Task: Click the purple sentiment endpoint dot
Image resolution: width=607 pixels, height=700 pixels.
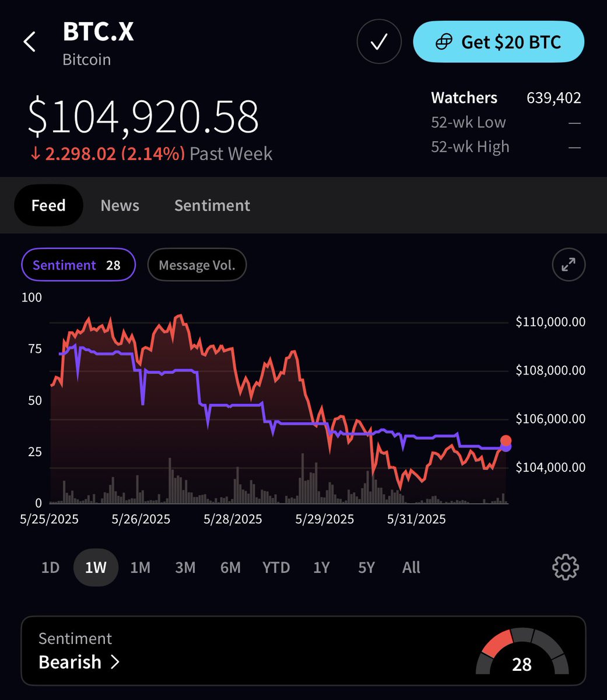Action: [506, 447]
